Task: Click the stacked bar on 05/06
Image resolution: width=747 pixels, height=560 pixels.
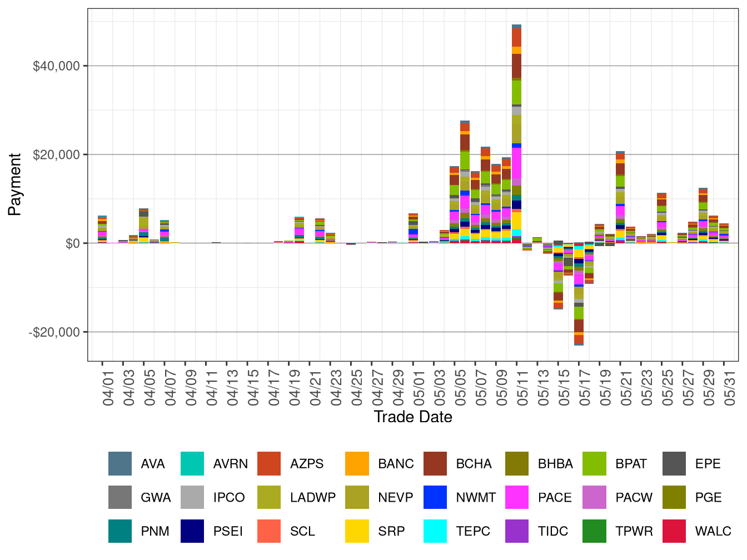Action: click(x=465, y=182)
